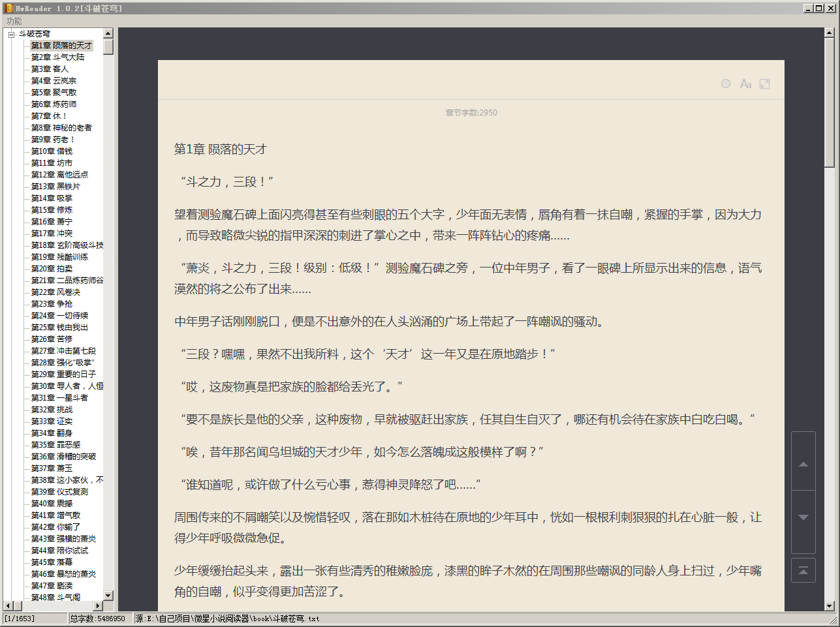
Task: Open chapter 第34章 翻身
Action: [x=52, y=433]
